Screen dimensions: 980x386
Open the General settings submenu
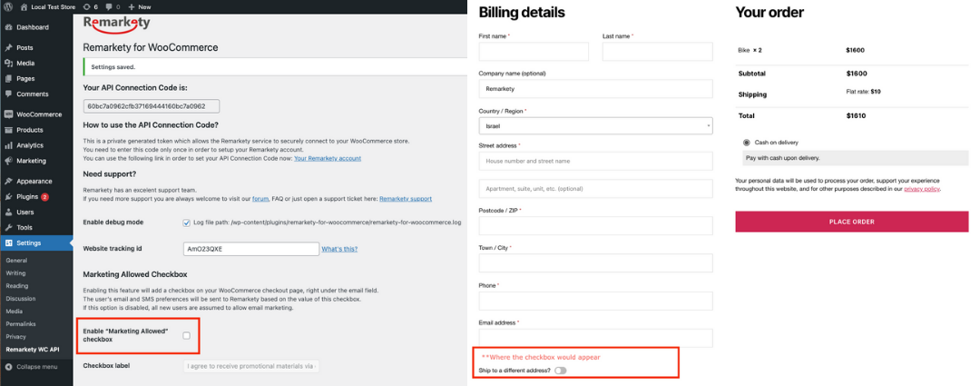(x=16, y=261)
